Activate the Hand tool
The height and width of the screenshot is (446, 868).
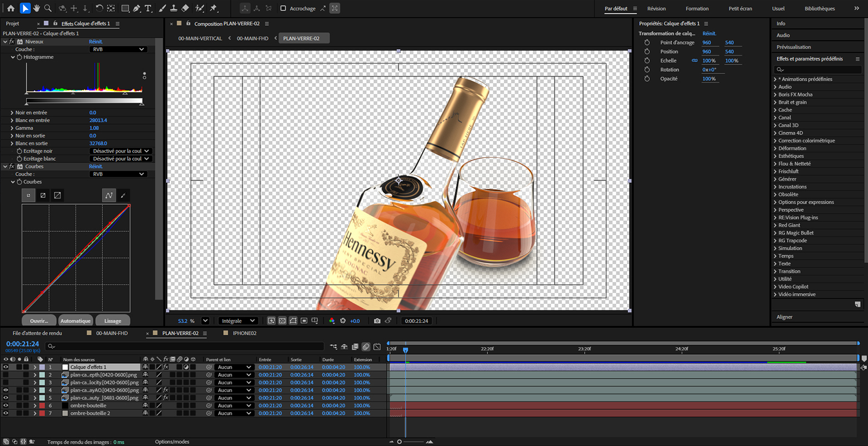point(37,8)
